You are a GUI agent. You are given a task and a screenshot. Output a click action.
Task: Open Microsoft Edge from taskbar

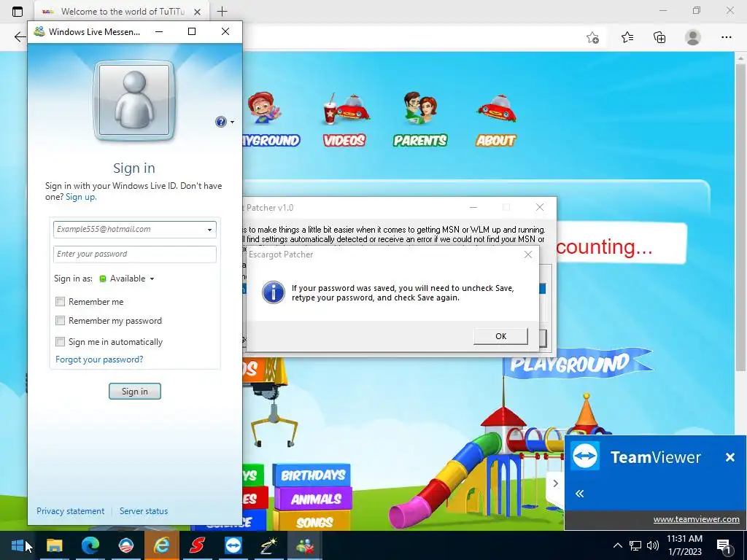90,545
